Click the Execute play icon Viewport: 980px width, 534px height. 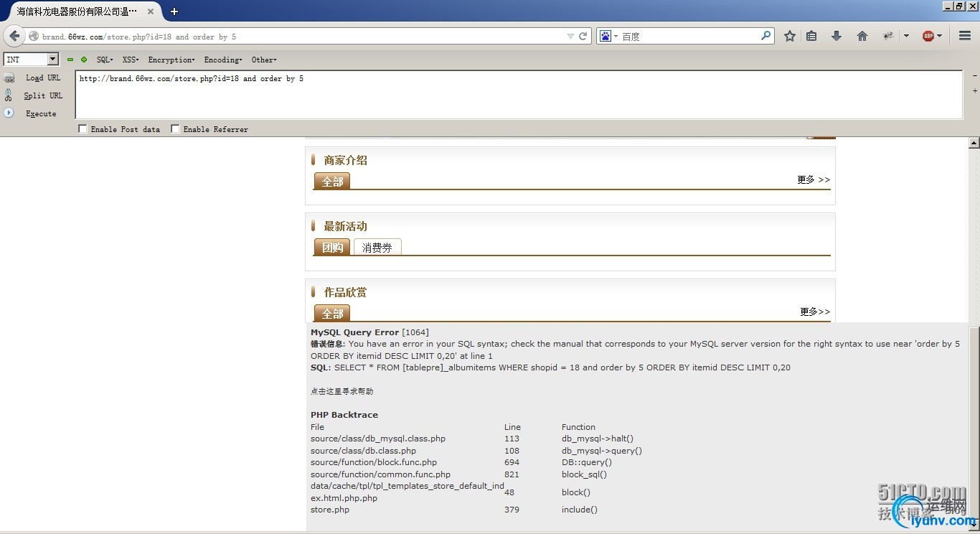pos(9,113)
